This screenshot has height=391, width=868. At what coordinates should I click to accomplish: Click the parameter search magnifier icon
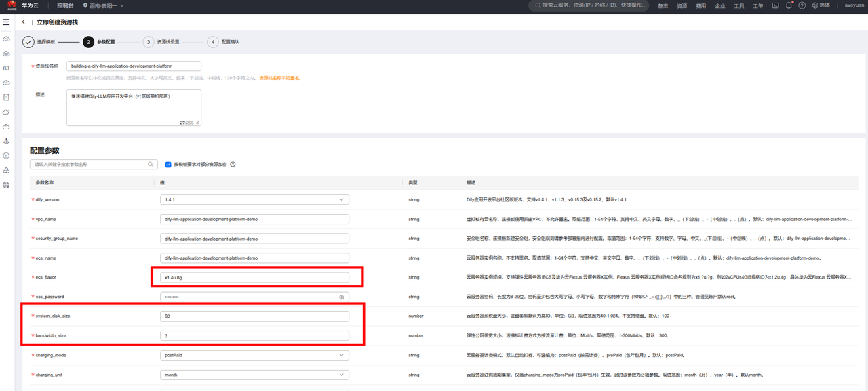[x=151, y=164]
